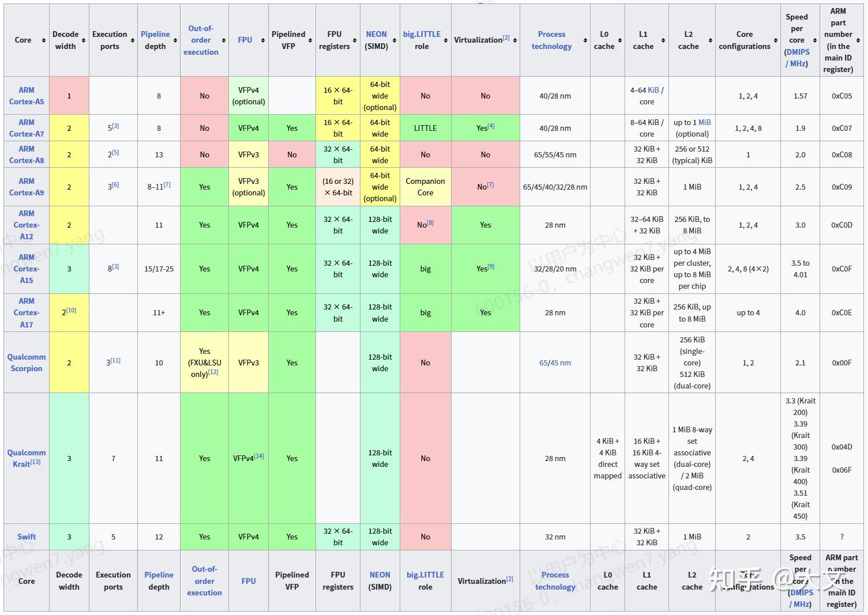Click the L0 cache sort icon
The image size is (868, 615).
[620, 40]
